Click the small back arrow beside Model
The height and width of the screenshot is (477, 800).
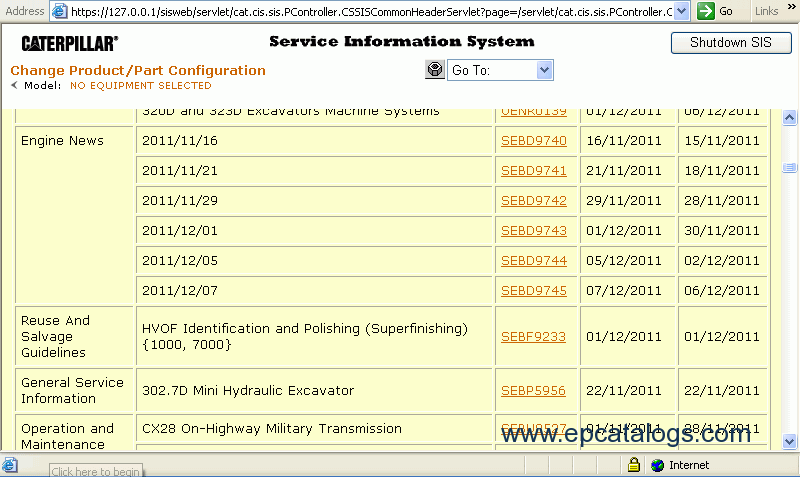[14, 86]
